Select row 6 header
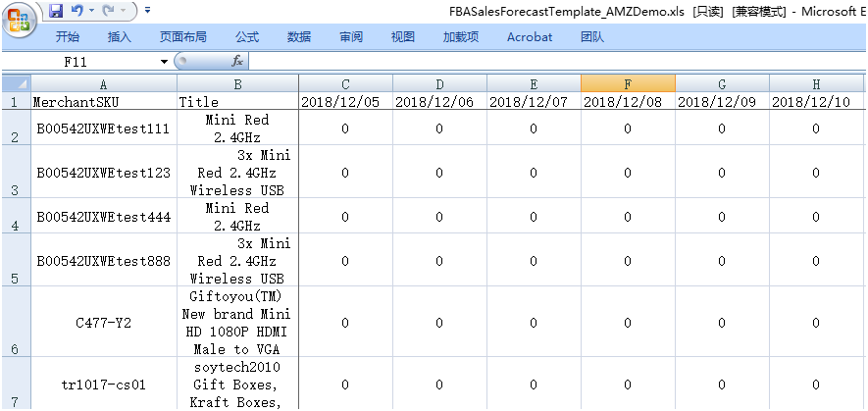Image resolution: width=868 pixels, height=411 pixels. click(x=14, y=322)
